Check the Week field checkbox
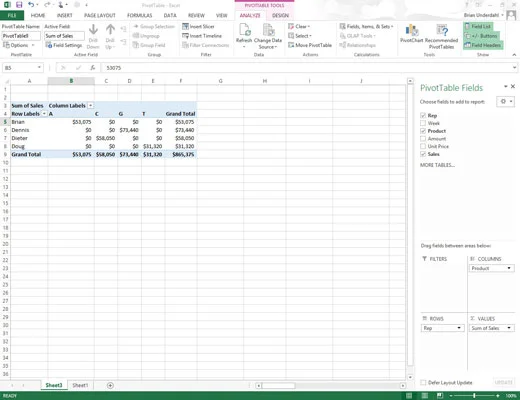The image size is (520, 400). 423,123
